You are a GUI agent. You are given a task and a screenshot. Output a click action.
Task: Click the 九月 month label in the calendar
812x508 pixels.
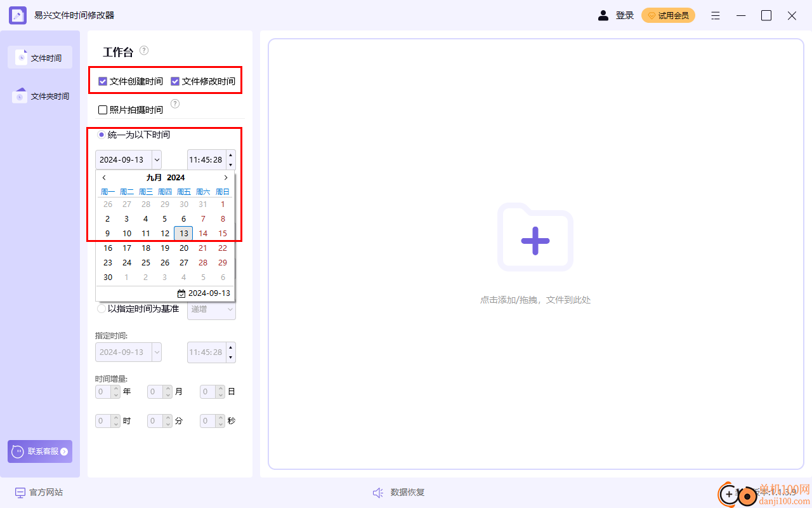(154, 177)
